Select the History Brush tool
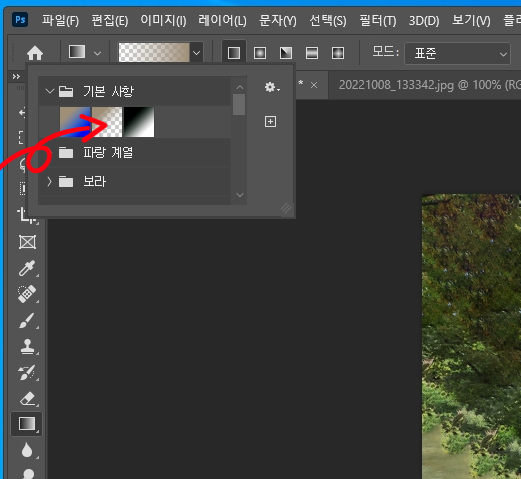Image resolution: width=521 pixels, height=479 pixels. point(27,373)
